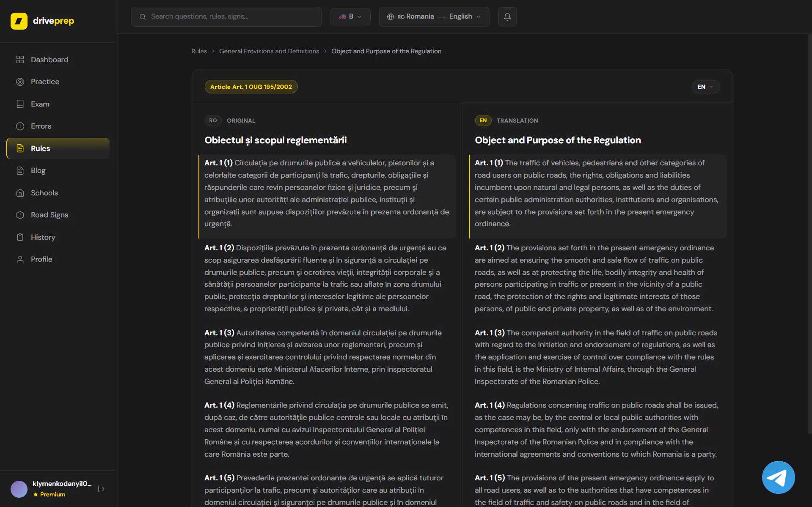Click the search magnifier icon
The height and width of the screenshot is (507, 812).
[143, 17]
